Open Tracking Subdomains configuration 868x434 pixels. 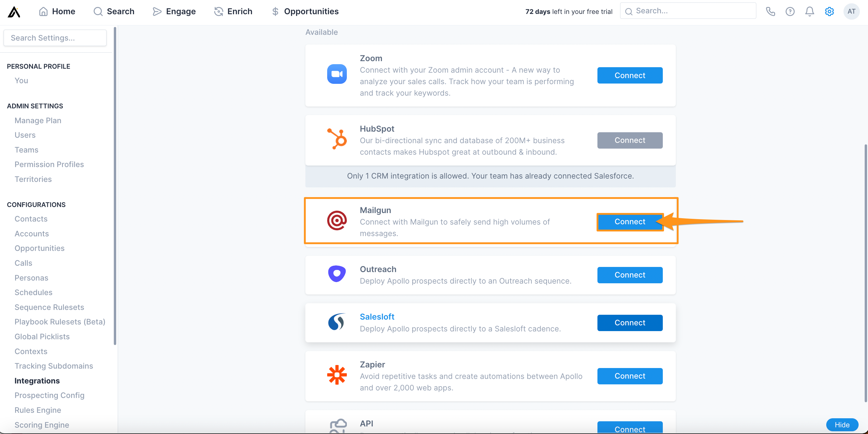pos(54,366)
